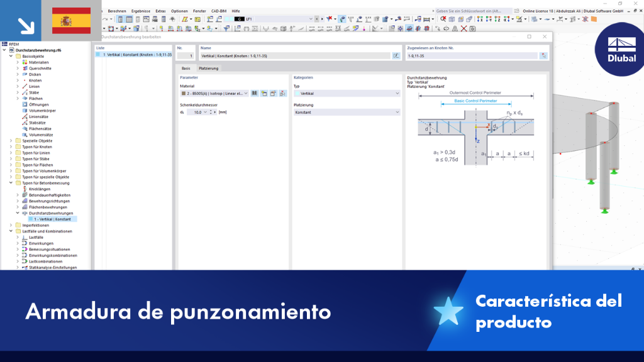The height and width of the screenshot is (362, 644).
Task: Open the Berechnen menu
Action: pyautogui.click(x=116, y=11)
